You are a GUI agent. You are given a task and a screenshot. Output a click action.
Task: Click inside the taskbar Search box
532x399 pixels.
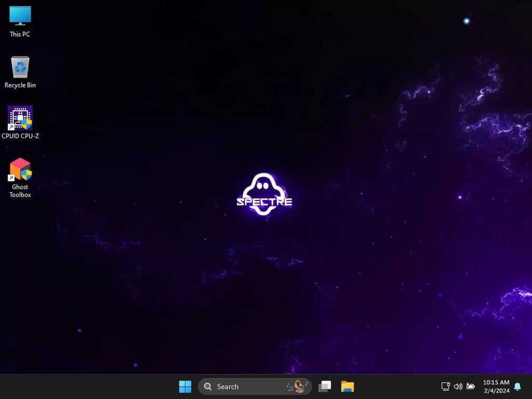coord(244,387)
